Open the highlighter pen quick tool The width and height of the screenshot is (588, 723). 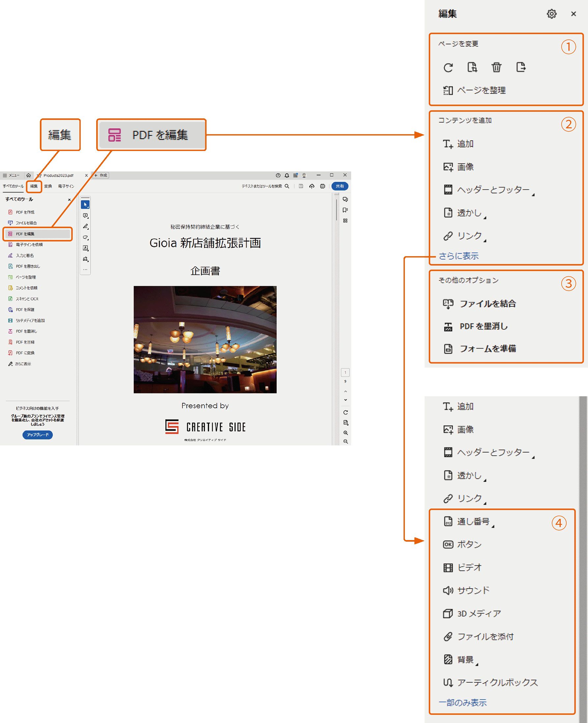(86, 226)
